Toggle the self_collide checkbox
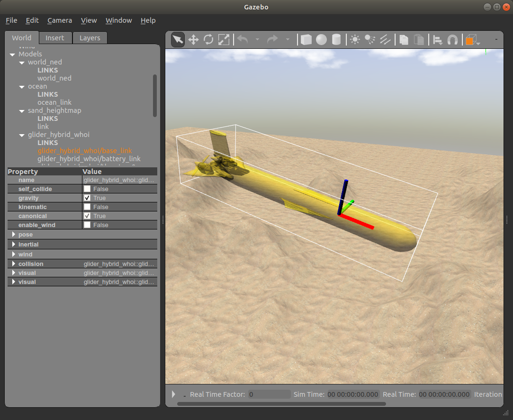The height and width of the screenshot is (420, 513). (x=87, y=189)
